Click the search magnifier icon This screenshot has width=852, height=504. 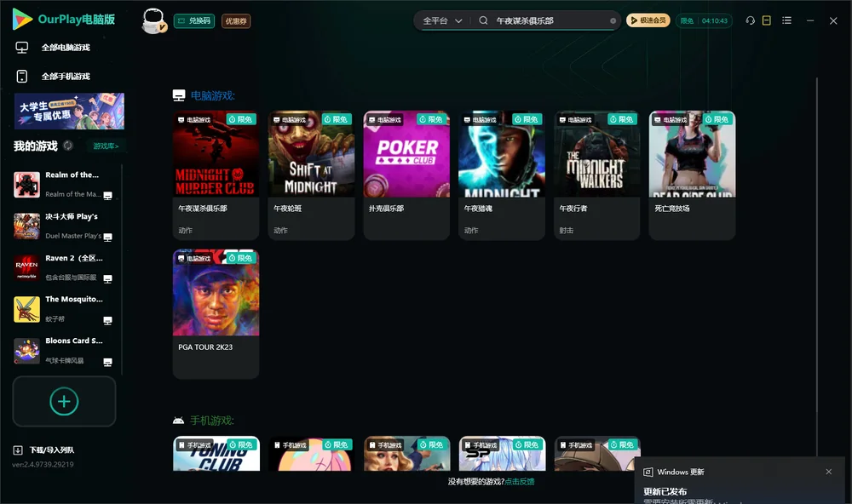pyautogui.click(x=483, y=20)
